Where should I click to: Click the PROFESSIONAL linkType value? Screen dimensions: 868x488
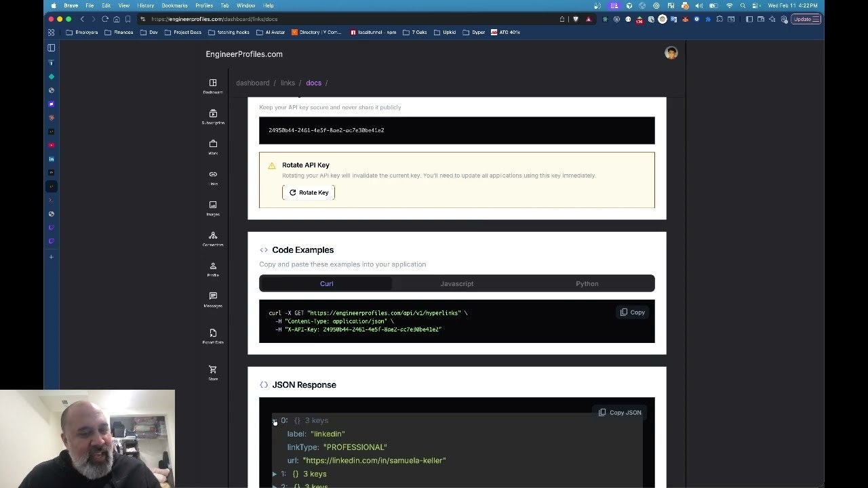pyautogui.click(x=355, y=447)
